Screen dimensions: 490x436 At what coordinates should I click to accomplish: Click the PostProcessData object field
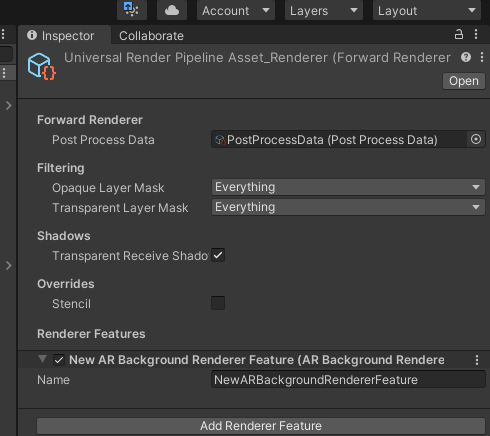[339, 139]
